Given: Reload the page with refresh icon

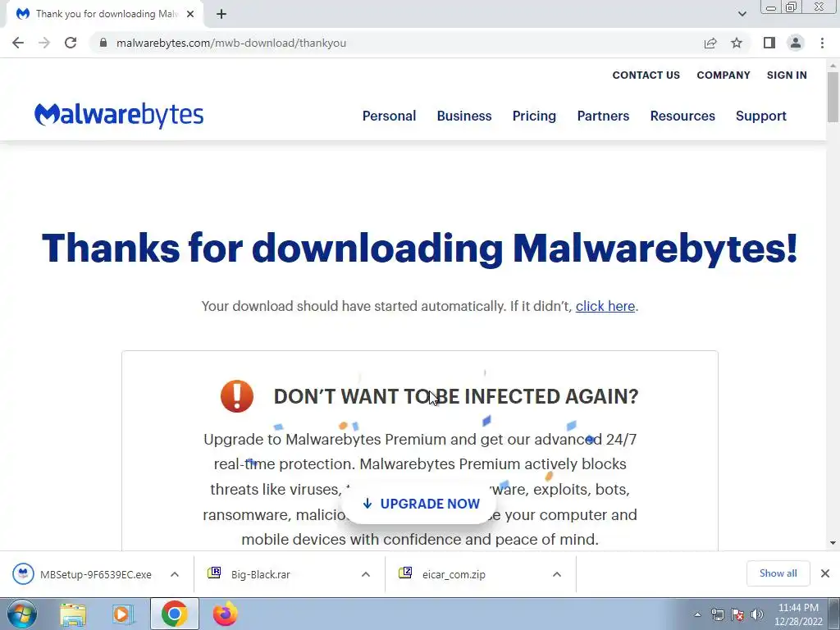Looking at the screenshot, I should point(71,43).
